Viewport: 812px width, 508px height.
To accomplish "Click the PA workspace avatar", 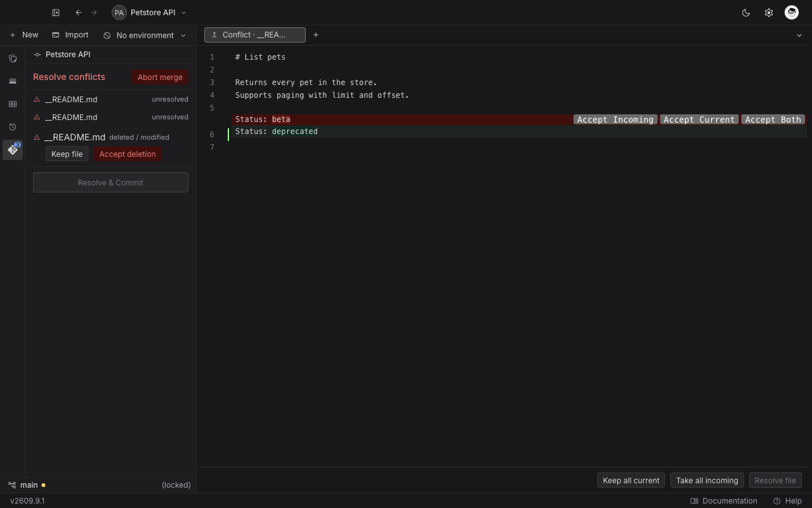I will point(119,13).
